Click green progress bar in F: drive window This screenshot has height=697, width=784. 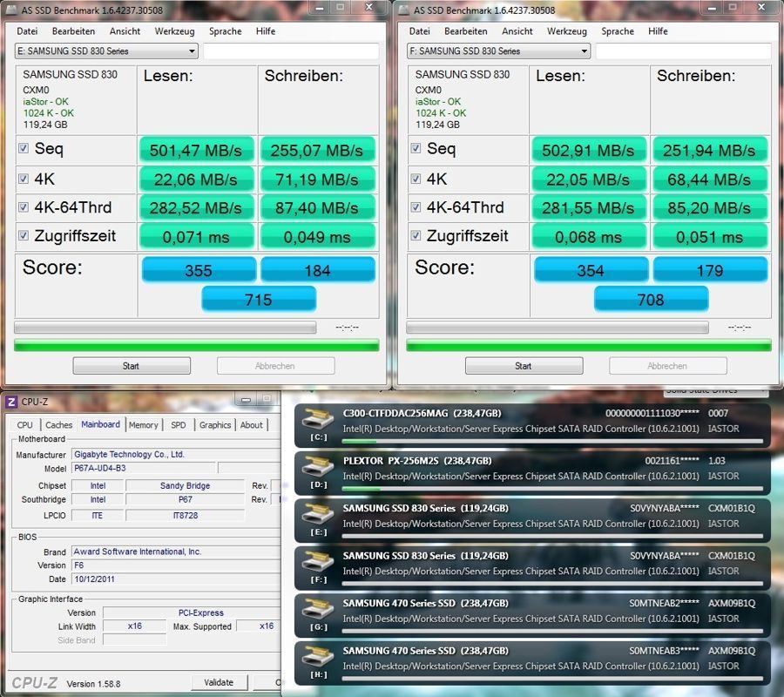coord(589,345)
